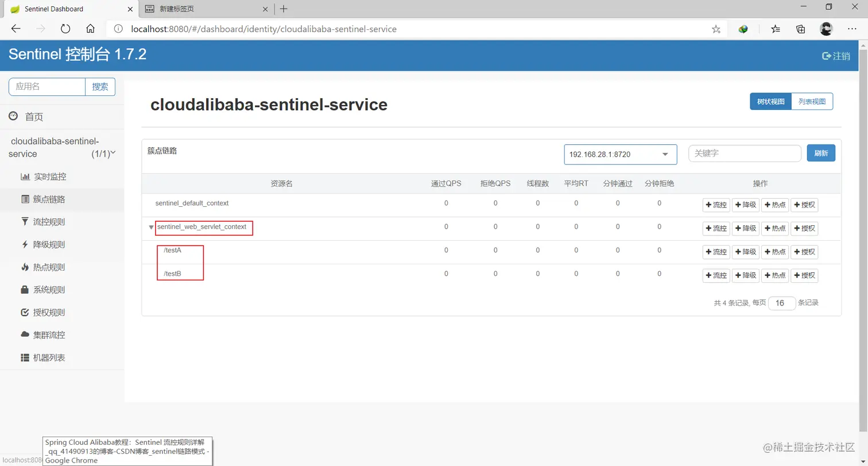868x466 pixels.
Task: Add 授权 rule for /testB
Action: tap(805, 276)
